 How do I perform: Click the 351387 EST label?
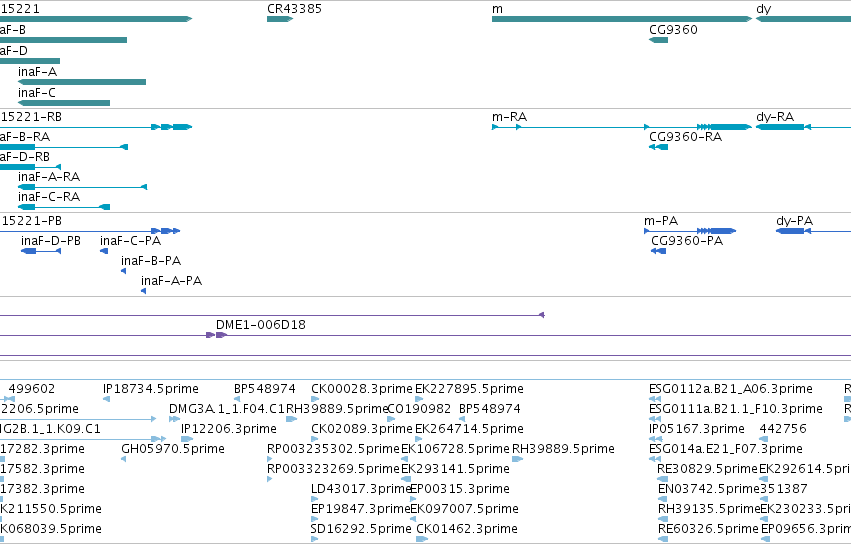pyautogui.click(x=783, y=489)
